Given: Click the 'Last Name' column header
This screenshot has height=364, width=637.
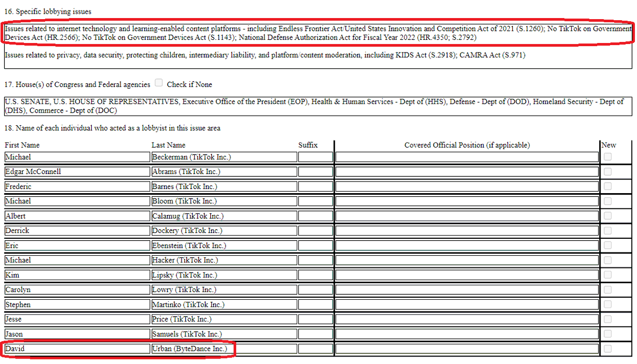Looking at the screenshot, I should click(168, 145).
